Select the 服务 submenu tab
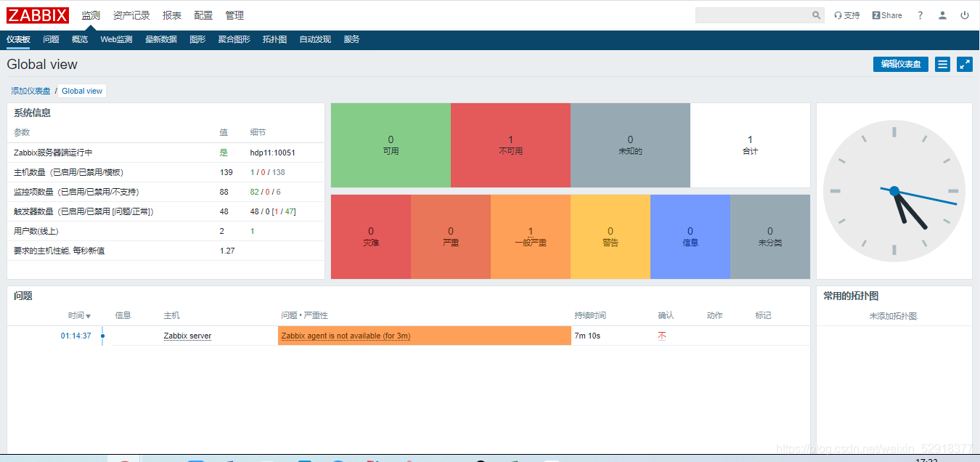Image resolution: width=980 pixels, height=462 pixels. pos(351,40)
